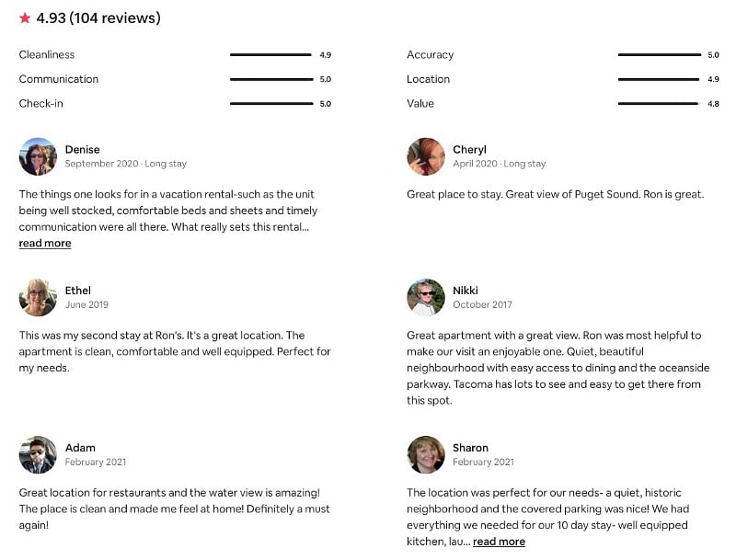
Task: Open Nikki's profile photo
Action: point(426,297)
